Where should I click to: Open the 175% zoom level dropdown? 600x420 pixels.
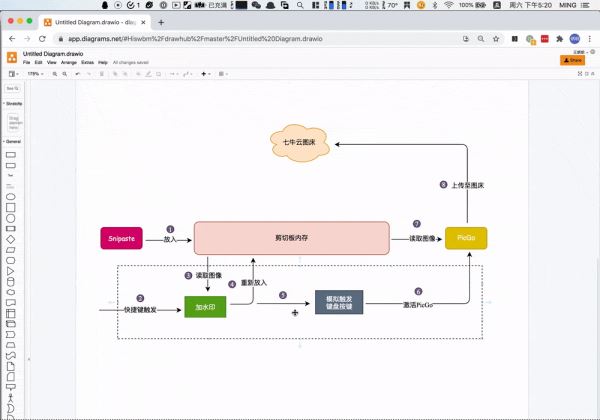33,74
